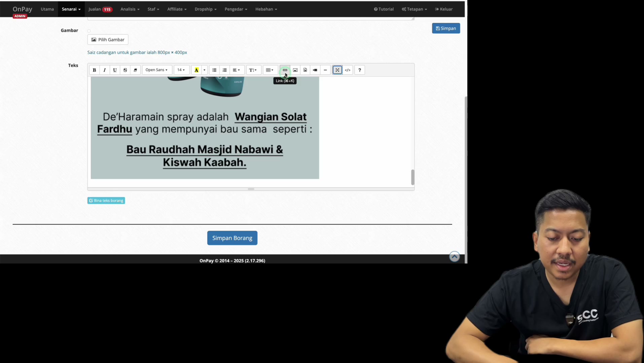Click Keluar to log out
The width and height of the screenshot is (644, 363).
444,9
